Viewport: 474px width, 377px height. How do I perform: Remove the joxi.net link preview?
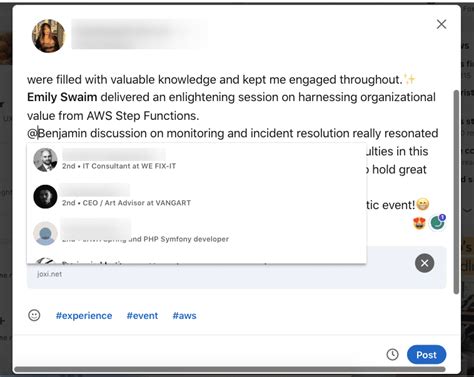(424, 263)
